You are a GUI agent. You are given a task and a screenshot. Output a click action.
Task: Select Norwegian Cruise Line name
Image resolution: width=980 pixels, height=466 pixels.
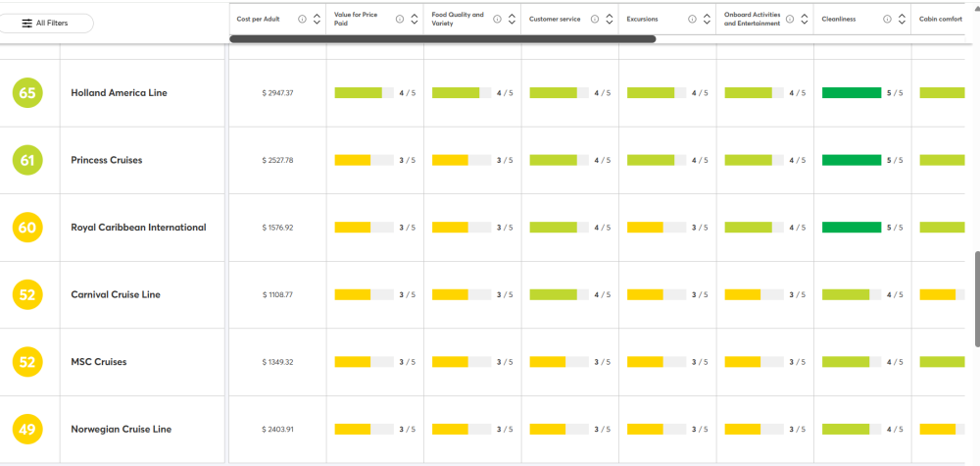coord(122,430)
